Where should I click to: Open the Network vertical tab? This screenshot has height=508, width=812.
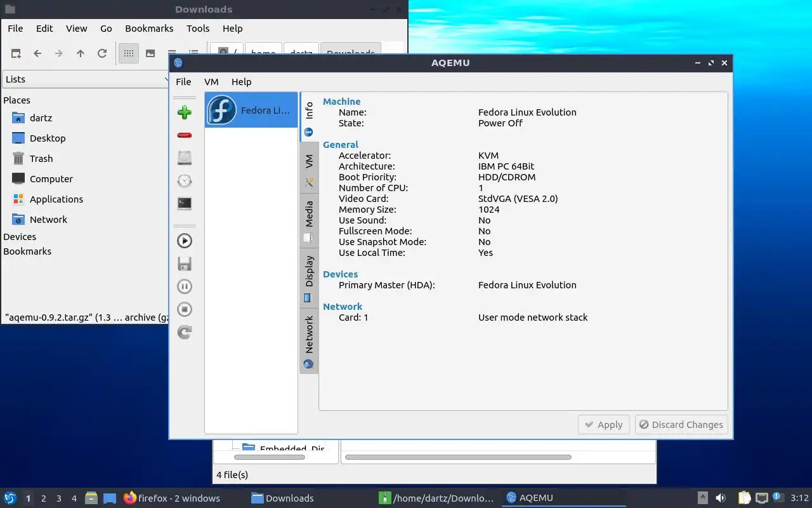[309, 341]
